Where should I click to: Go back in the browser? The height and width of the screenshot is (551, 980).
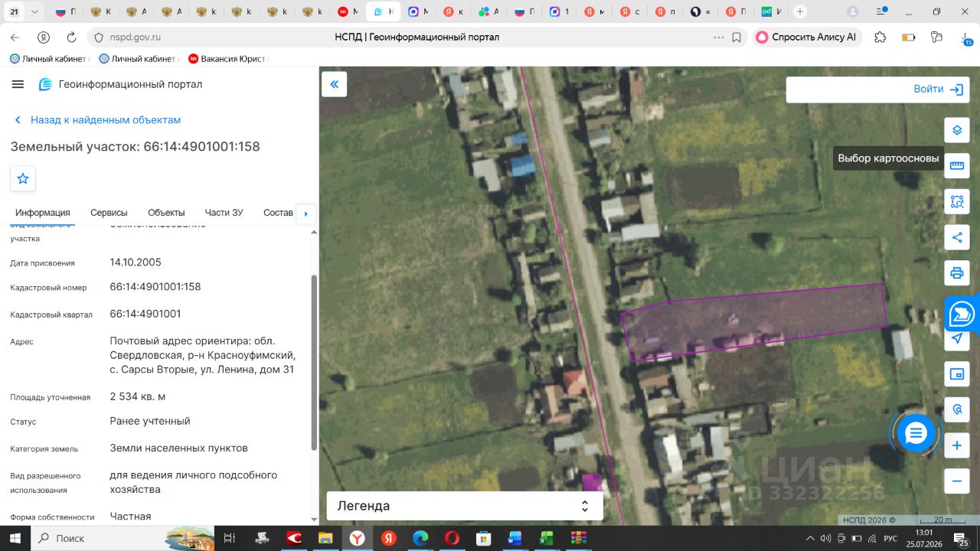pyautogui.click(x=15, y=37)
